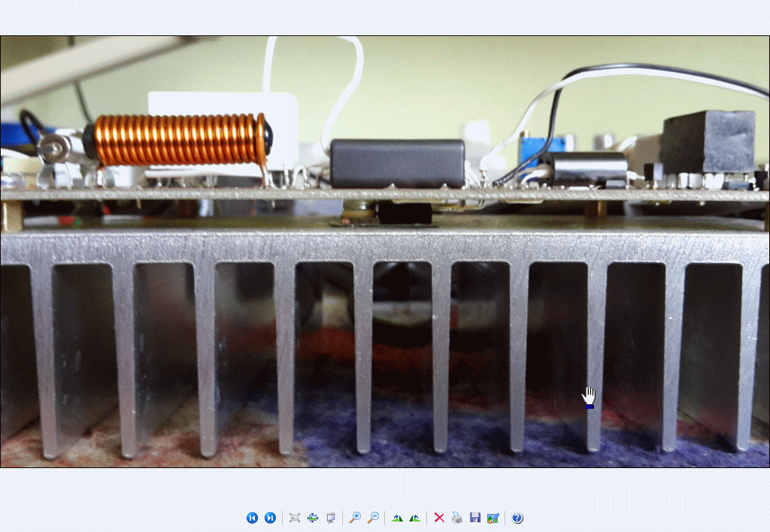This screenshot has height=532, width=770.
Task: Switch to Best Fit view
Action: tap(295, 518)
